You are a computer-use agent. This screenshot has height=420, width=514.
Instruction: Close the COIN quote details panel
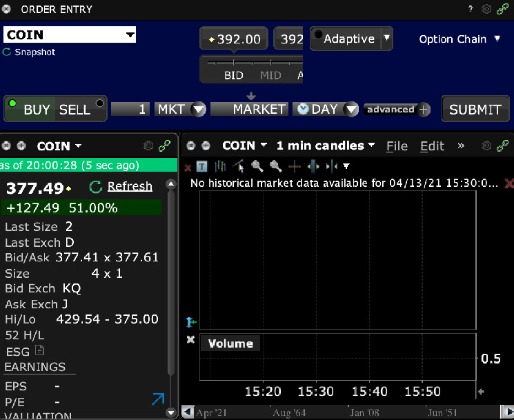(6, 146)
